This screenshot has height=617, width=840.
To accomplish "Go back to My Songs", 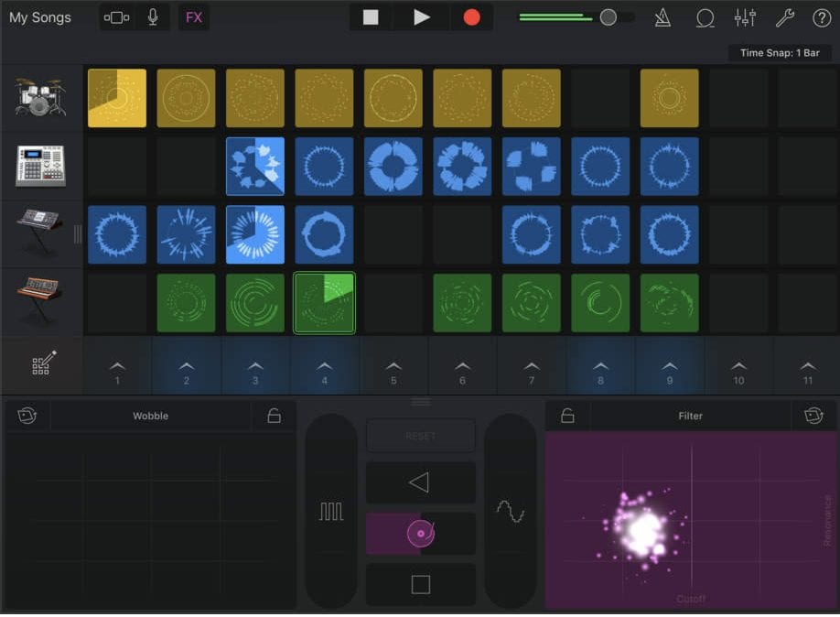I will coord(40,17).
